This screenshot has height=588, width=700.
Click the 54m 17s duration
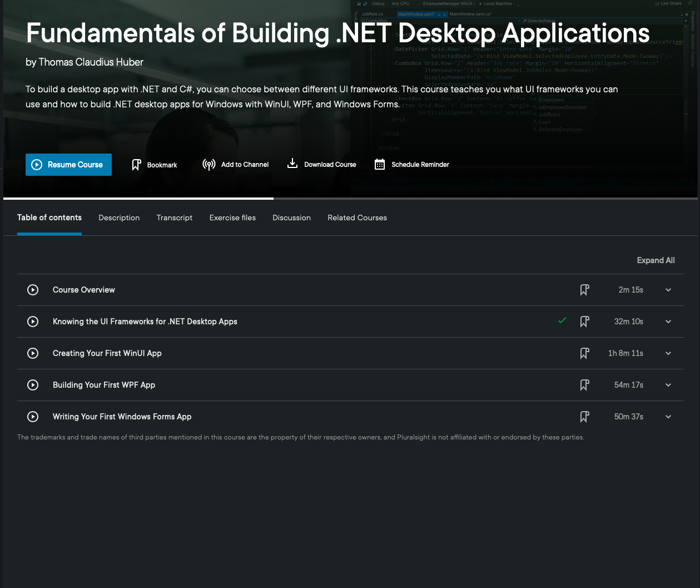(629, 385)
